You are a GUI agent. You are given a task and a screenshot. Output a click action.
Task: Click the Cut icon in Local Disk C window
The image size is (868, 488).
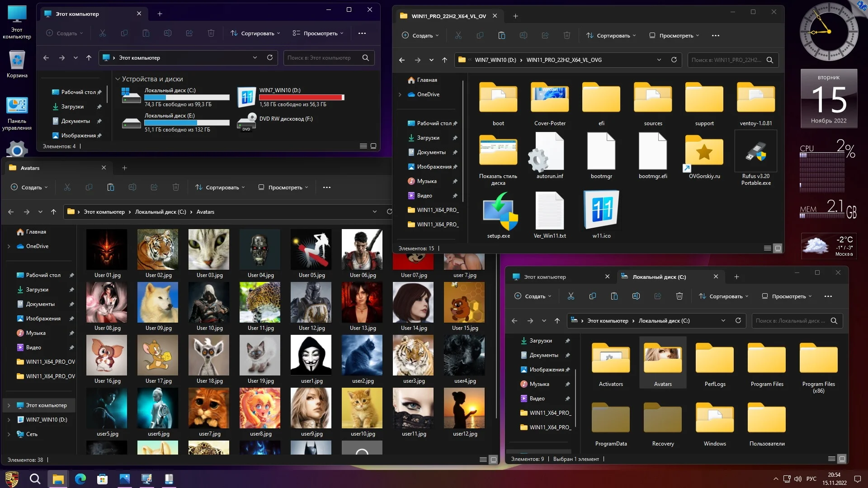pyautogui.click(x=571, y=296)
